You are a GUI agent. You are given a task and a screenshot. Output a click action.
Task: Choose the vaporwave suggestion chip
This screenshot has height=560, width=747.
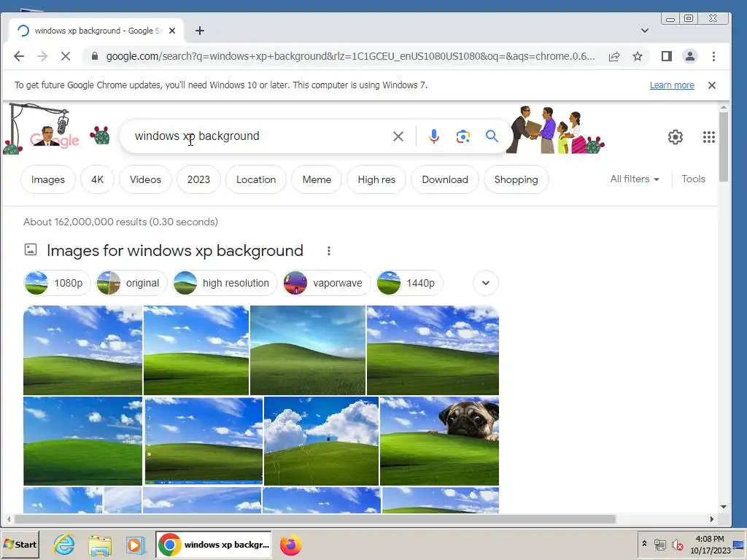[x=326, y=283]
